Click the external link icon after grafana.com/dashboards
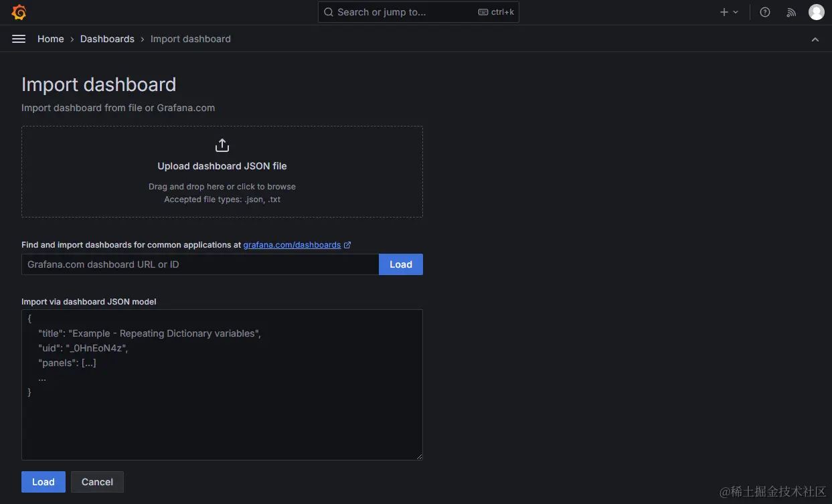 pos(347,245)
